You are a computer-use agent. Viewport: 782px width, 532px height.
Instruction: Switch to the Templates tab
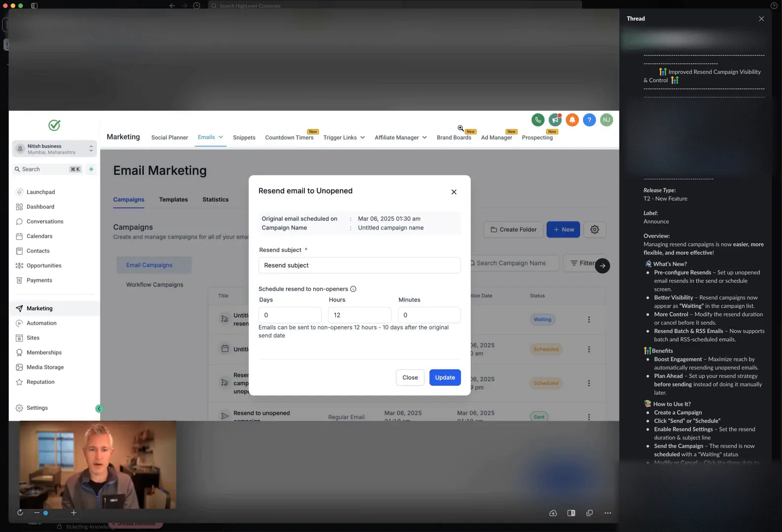(x=173, y=199)
